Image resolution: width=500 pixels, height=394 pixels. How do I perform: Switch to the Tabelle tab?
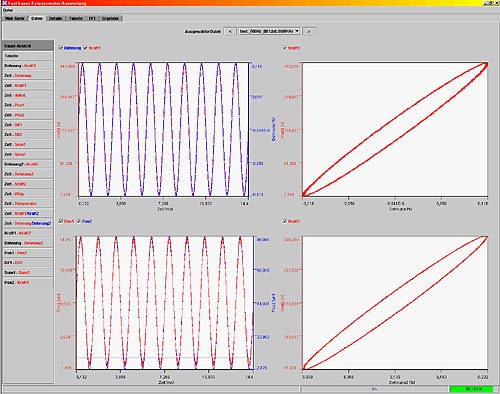pyautogui.click(x=76, y=18)
